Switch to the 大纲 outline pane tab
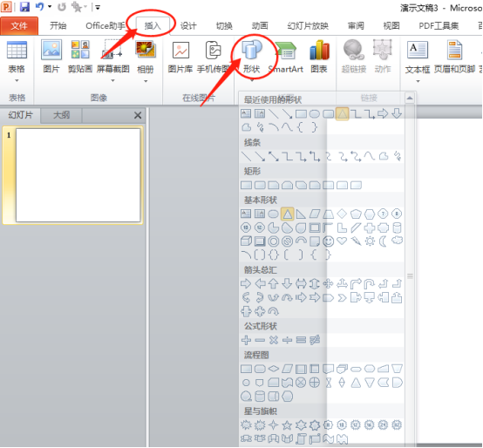 pos(62,115)
